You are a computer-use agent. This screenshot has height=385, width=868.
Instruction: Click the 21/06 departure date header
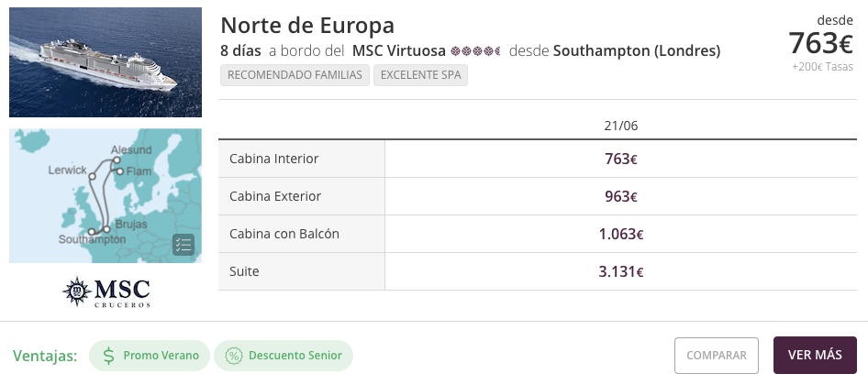tap(620, 126)
